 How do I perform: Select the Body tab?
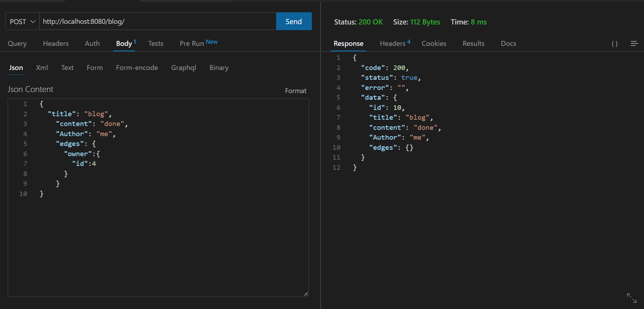pos(124,43)
